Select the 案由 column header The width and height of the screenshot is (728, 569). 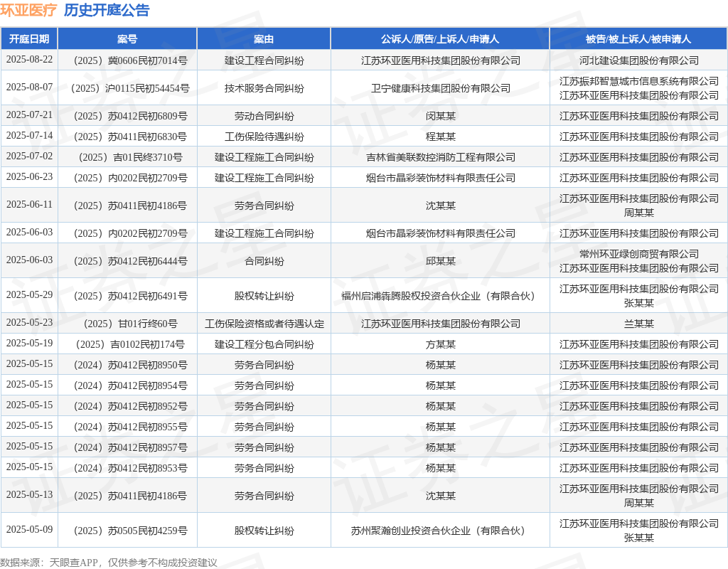(x=264, y=39)
